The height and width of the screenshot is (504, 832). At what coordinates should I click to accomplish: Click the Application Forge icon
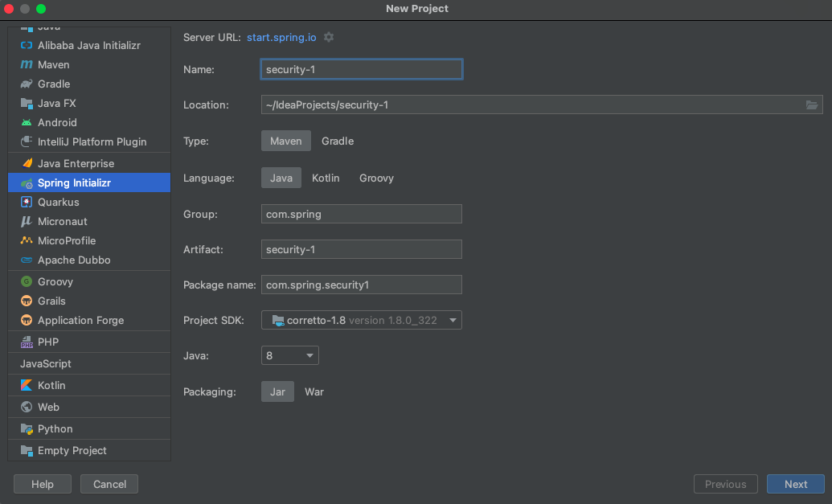click(26, 321)
